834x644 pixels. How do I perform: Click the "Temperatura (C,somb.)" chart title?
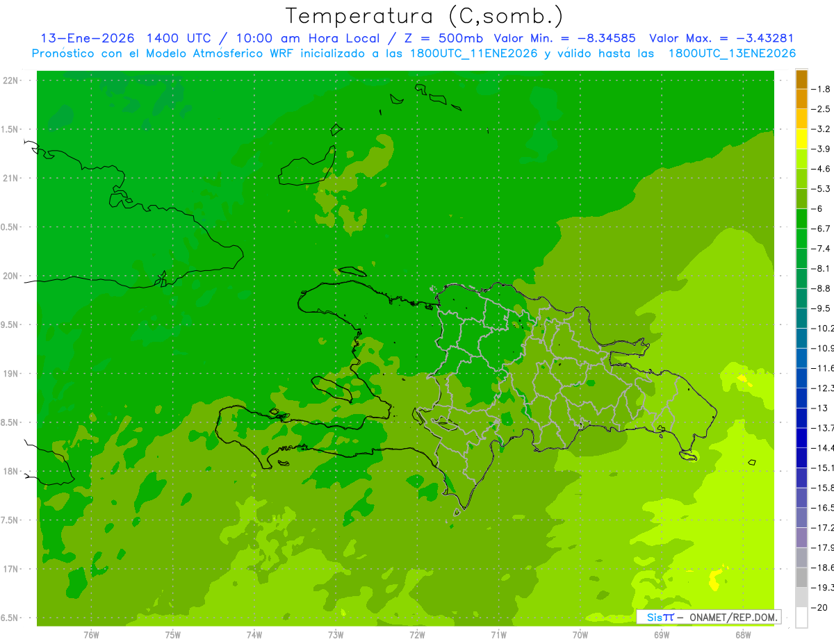click(x=425, y=16)
